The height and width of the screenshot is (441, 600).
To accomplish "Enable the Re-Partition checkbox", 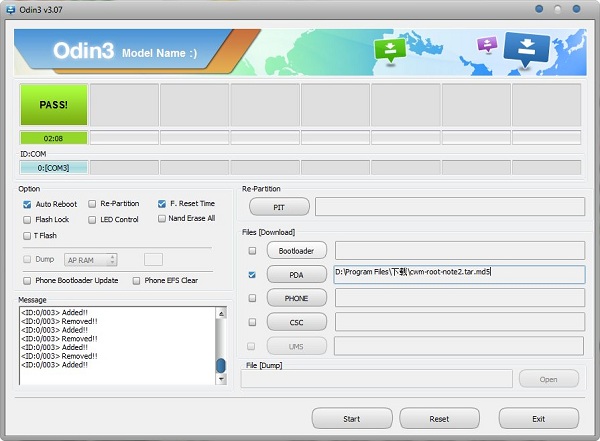I will pos(92,204).
